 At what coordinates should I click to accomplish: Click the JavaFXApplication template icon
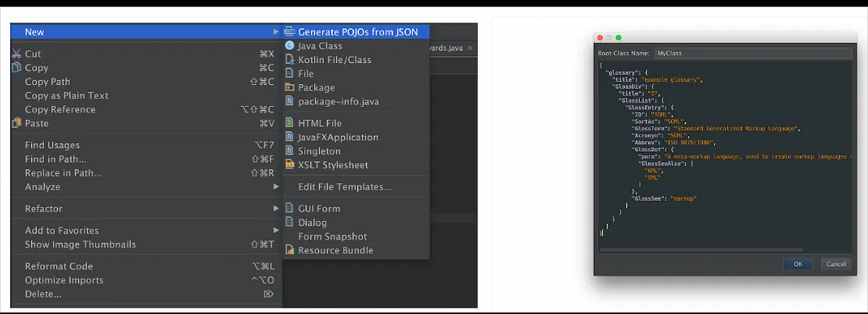290,137
